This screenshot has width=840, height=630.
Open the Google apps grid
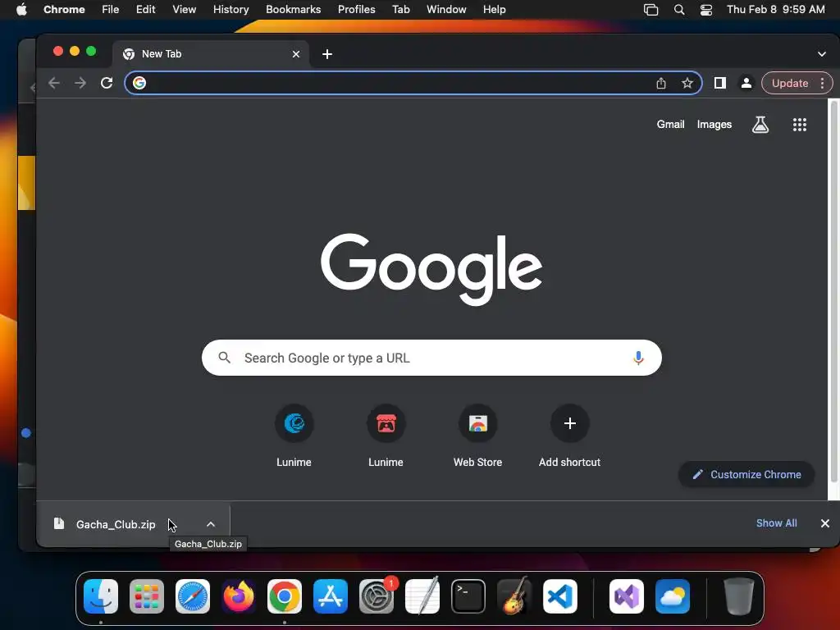pyautogui.click(x=800, y=125)
